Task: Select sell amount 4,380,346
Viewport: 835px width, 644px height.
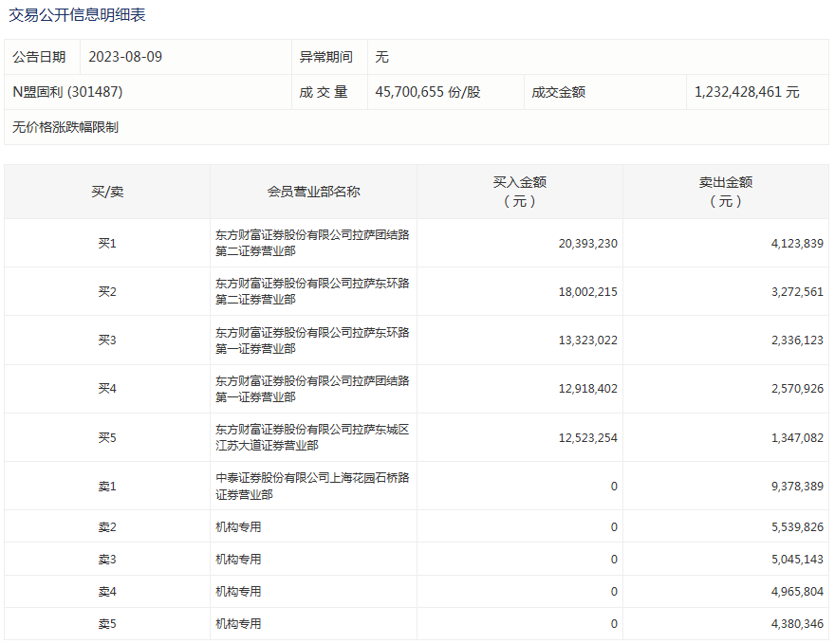Action: (797, 624)
